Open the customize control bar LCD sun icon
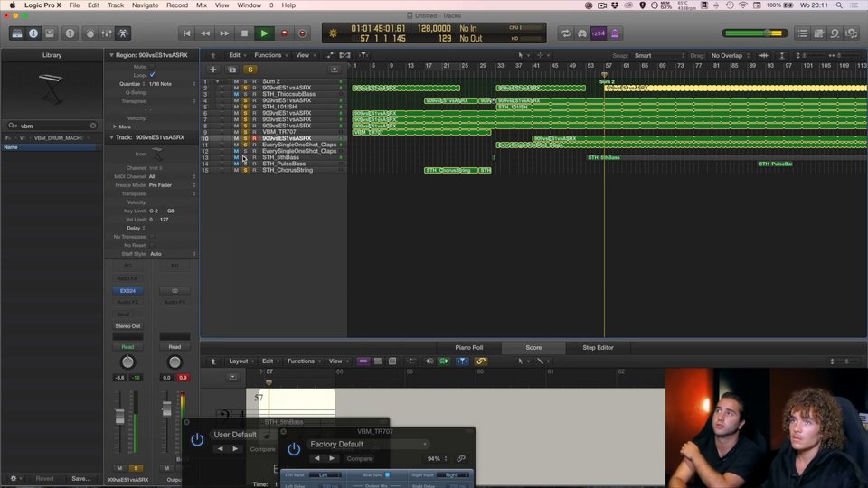Image resolution: width=868 pixels, height=488 pixels. click(x=334, y=33)
